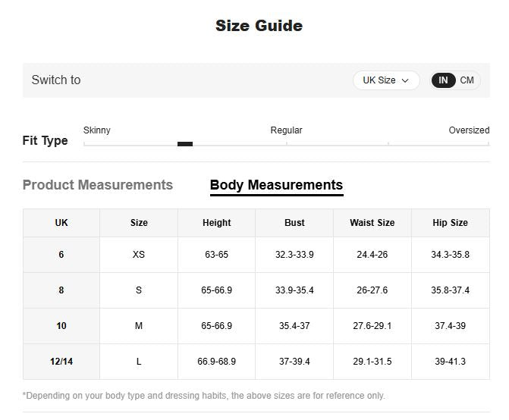Open the UK Size dropdown
509x420 pixels.
[385, 80]
